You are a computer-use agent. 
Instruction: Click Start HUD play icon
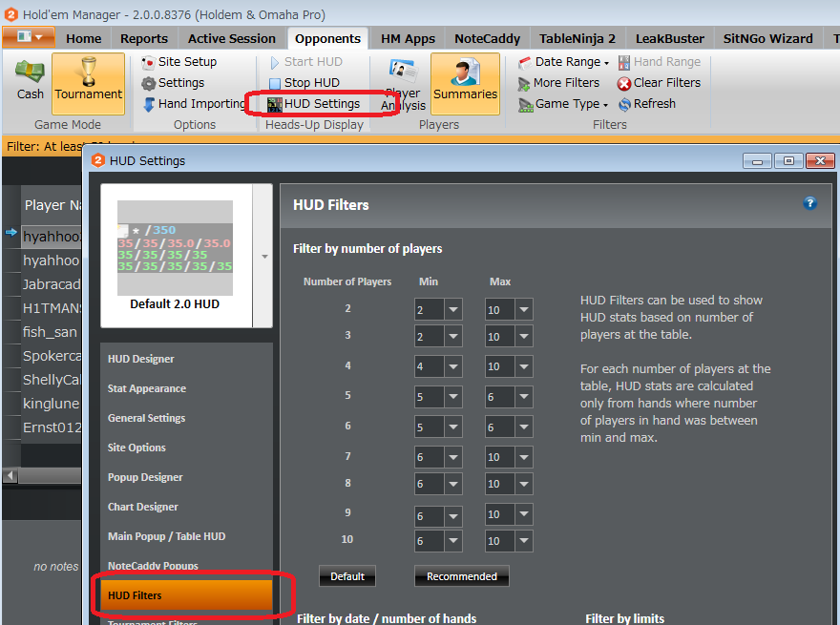275,63
